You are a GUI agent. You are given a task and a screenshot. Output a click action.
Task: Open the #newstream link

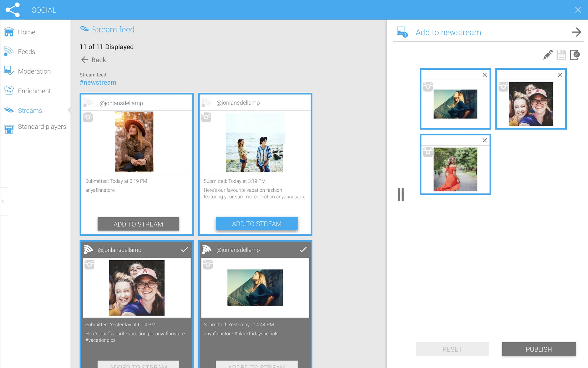pos(98,82)
